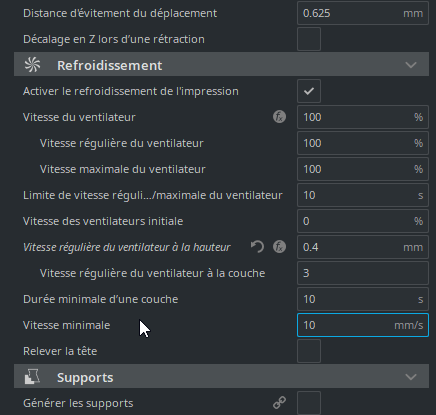Check the Relever la tête box
The height and width of the screenshot is (415, 436).
pos(309,351)
